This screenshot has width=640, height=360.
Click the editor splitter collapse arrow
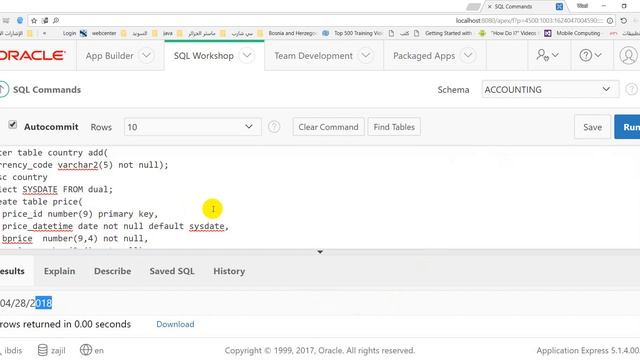click(320, 252)
